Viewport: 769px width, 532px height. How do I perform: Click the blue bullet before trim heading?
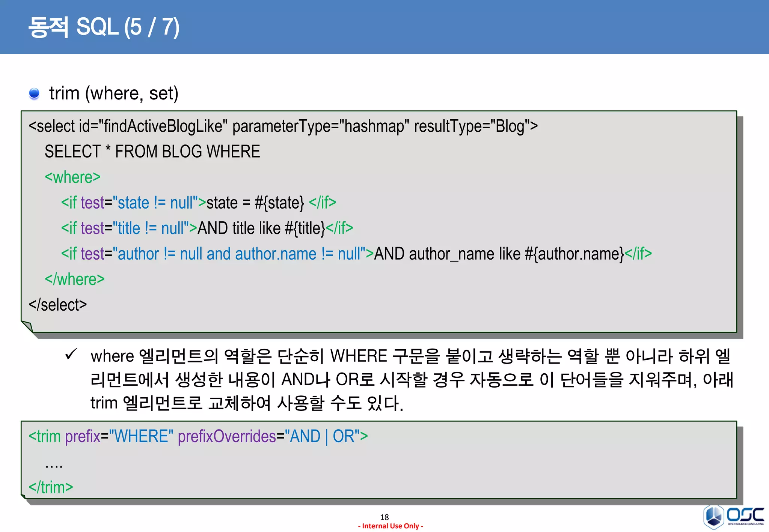point(34,93)
